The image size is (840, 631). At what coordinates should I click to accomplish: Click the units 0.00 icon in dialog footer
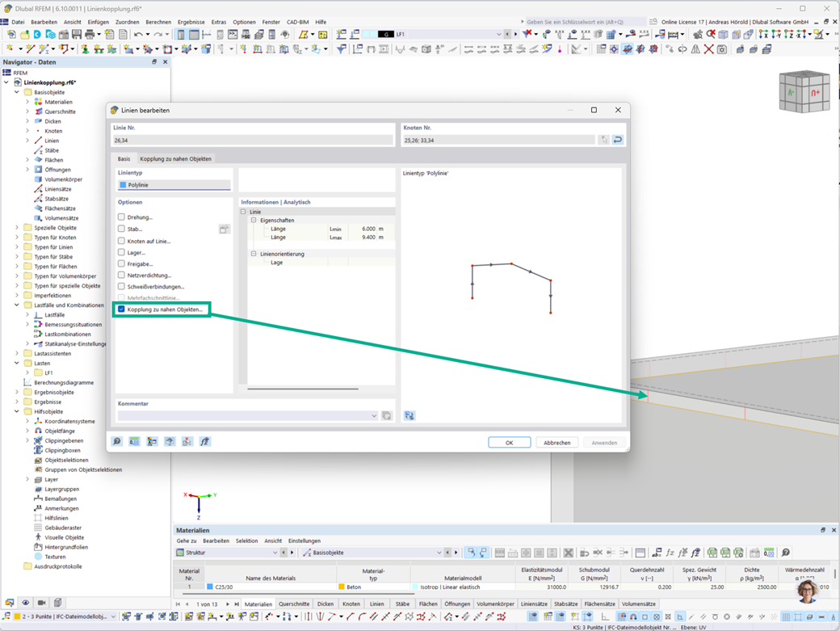click(x=134, y=441)
